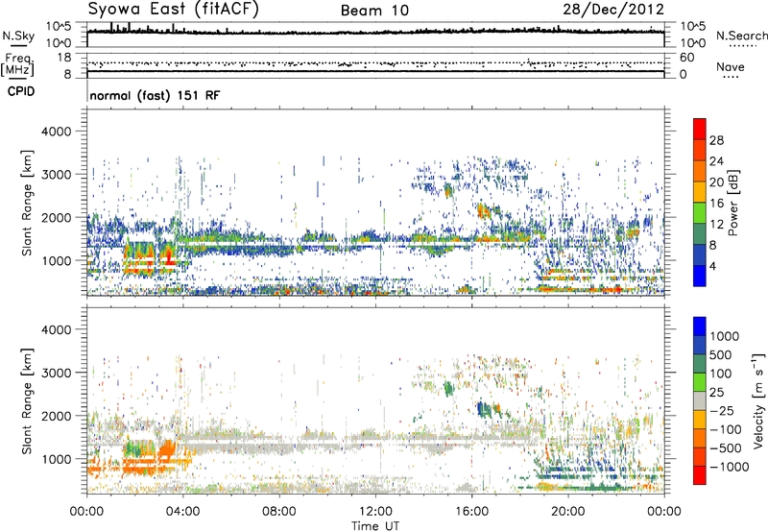Click the '08:00' time axis label
The image size is (768, 532).
point(279,512)
